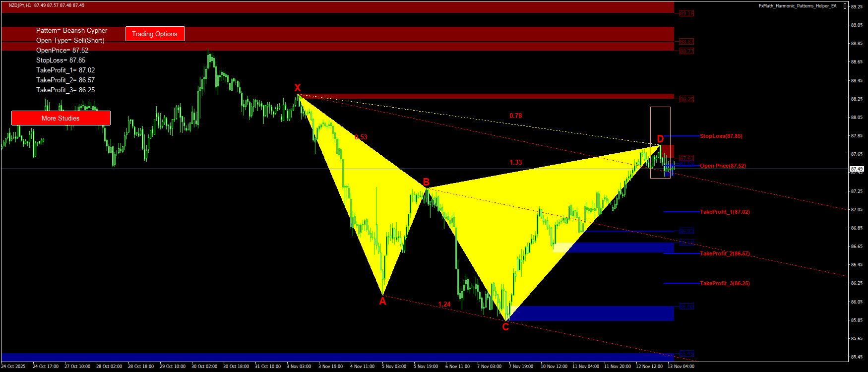Click the 86.00 support zone price tag
The image size is (868, 372).
click(686, 307)
